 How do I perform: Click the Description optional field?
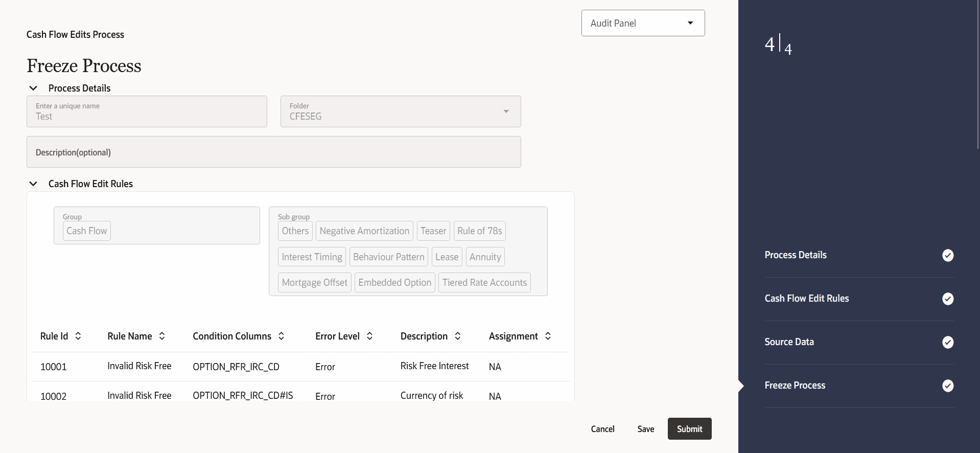coord(274,152)
